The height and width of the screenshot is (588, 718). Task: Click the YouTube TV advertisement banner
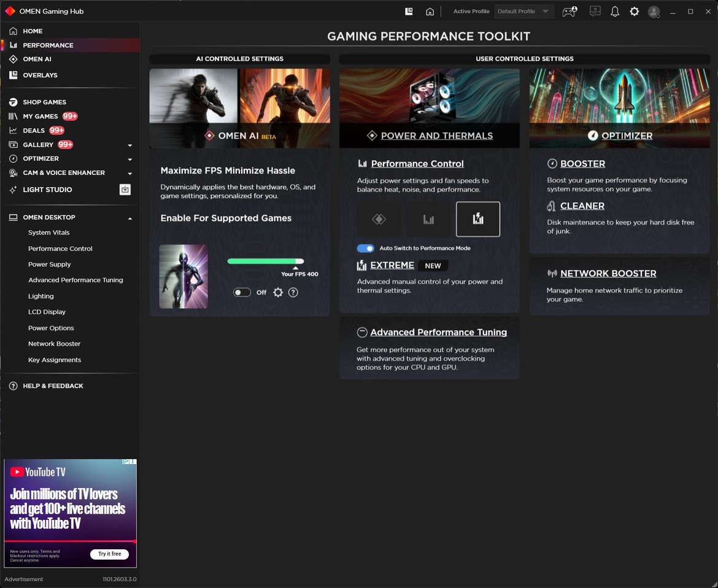pyautogui.click(x=70, y=513)
